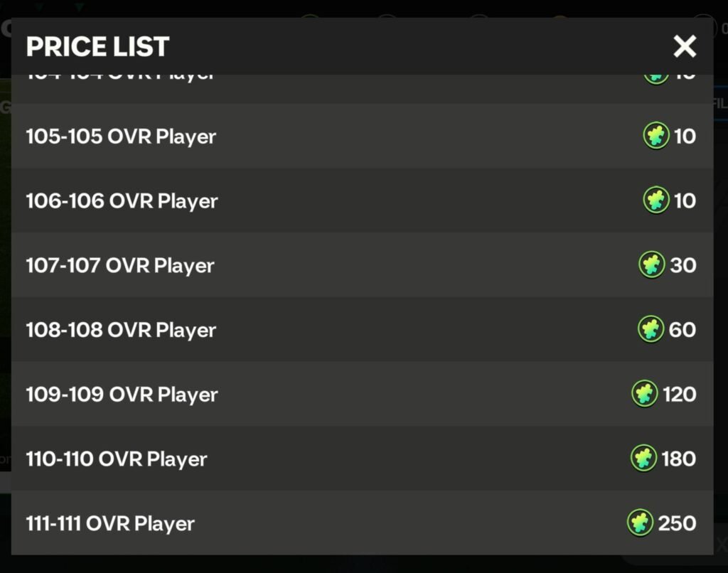Choose the 107-107 OVR Player entry
This screenshot has width=728, height=573.
tap(120, 266)
